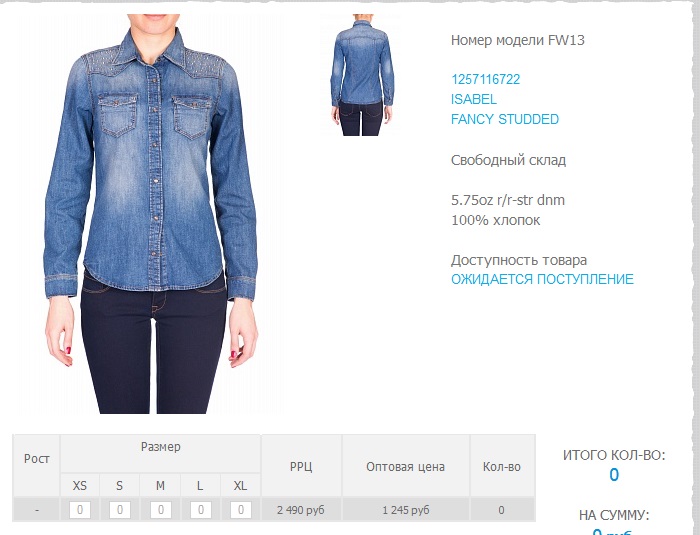Screen dimensions: 700x535
Task: Click the 2 490 руб price cell
Action: click(301, 510)
